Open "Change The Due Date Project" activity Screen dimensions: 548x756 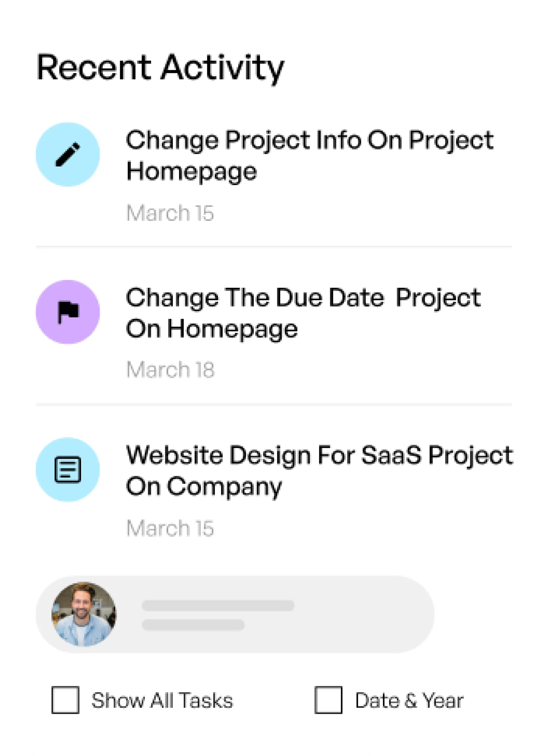tap(303, 313)
